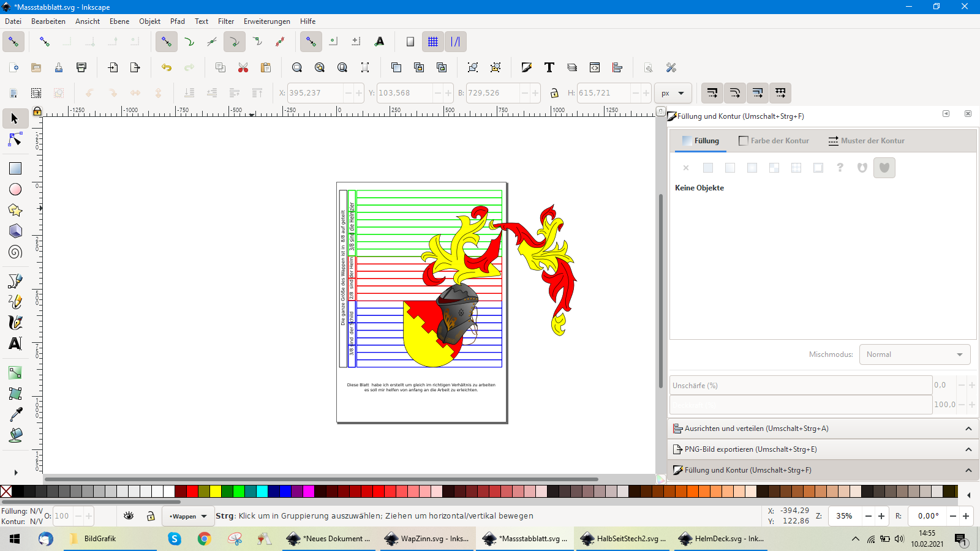
Task: Activate the node editing tool
Action: coord(15,140)
